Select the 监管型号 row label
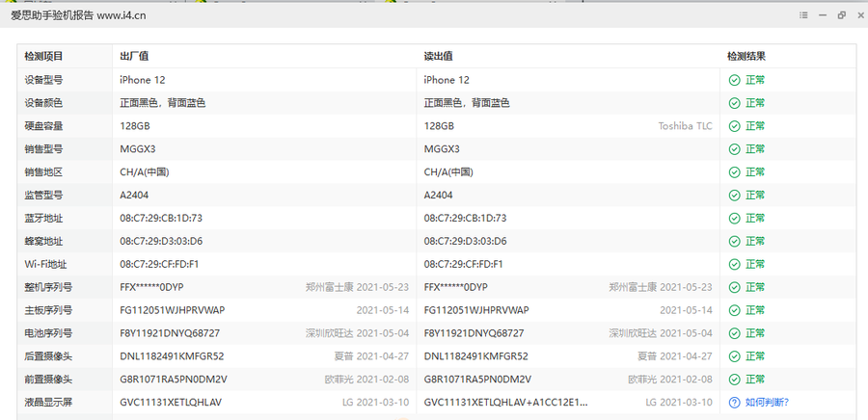868x420 pixels. [x=43, y=196]
